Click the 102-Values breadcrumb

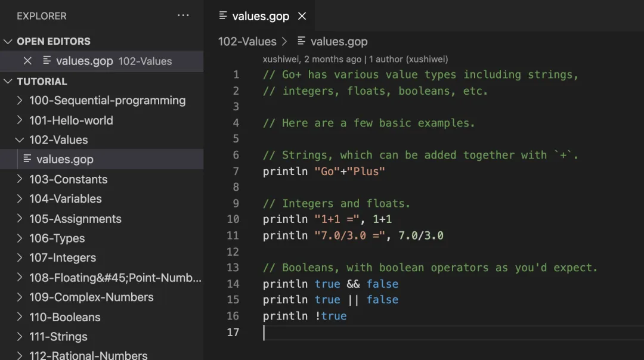tap(247, 41)
